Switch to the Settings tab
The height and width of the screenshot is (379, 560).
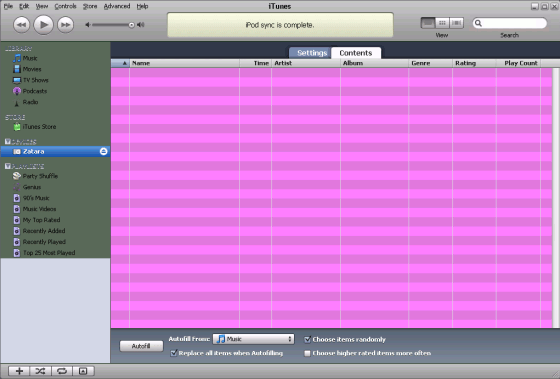click(x=310, y=53)
